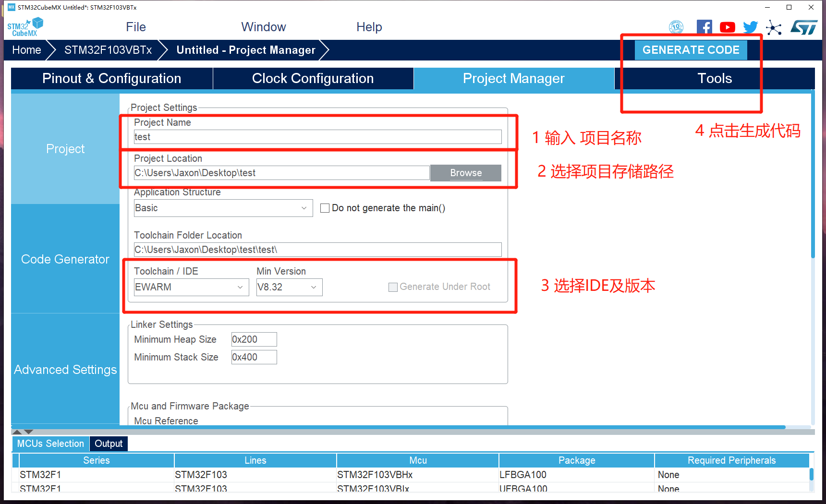Click the Minimum Stack Size field

point(254,357)
